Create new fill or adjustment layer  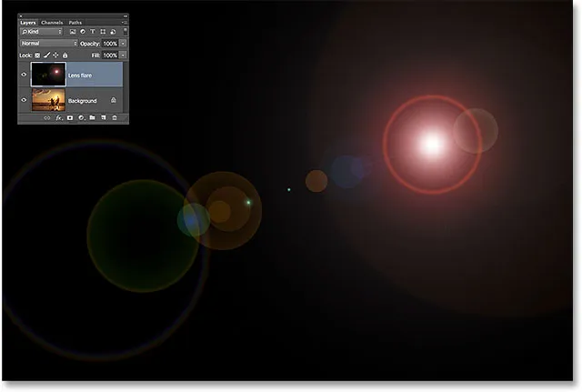pos(81,118)
